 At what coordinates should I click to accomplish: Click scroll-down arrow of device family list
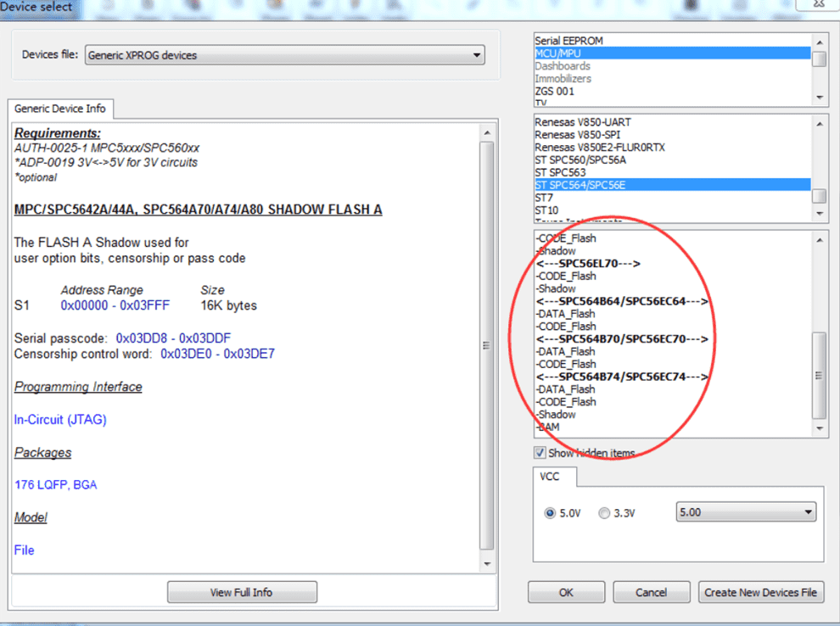[x=820, y=214]
